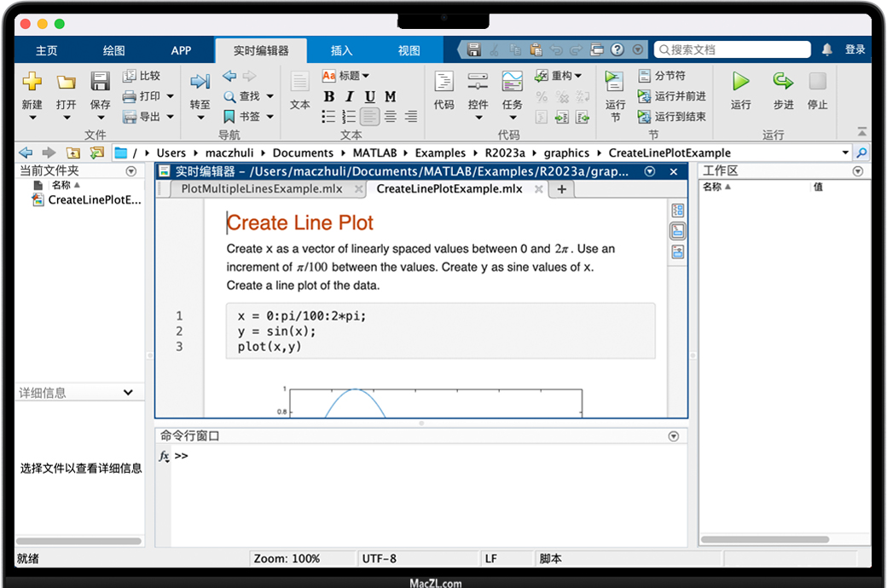Screen dimensions: 887x588
Task: Toggle italic text formatting
Action: (x=350, y=96)
